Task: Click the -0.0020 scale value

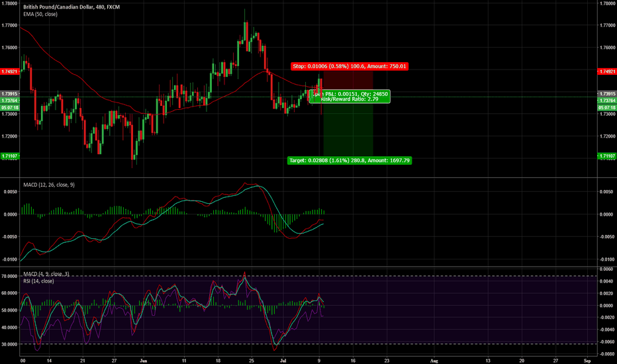Action: click(606, 318)
